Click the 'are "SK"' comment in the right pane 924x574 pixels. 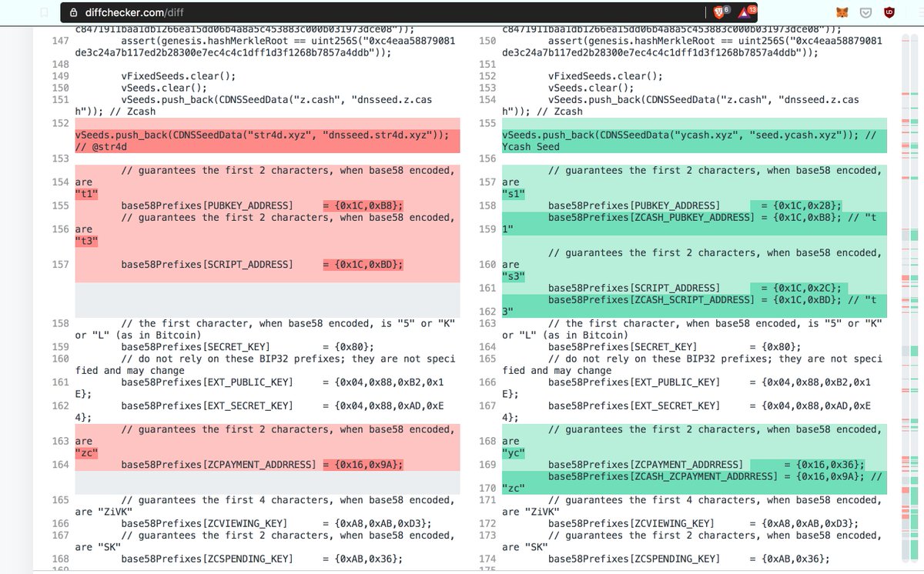click(x=525, y=547)
